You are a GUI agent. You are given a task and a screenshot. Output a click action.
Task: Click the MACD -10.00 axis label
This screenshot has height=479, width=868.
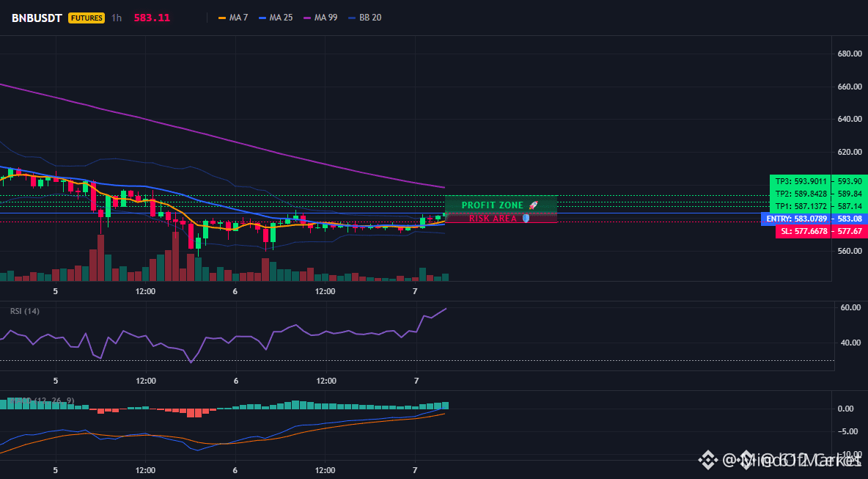(x=849, y=453)
